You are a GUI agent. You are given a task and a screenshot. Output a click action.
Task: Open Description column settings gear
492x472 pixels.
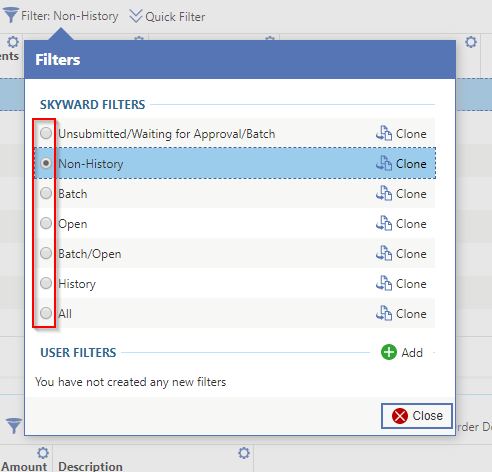244,453
